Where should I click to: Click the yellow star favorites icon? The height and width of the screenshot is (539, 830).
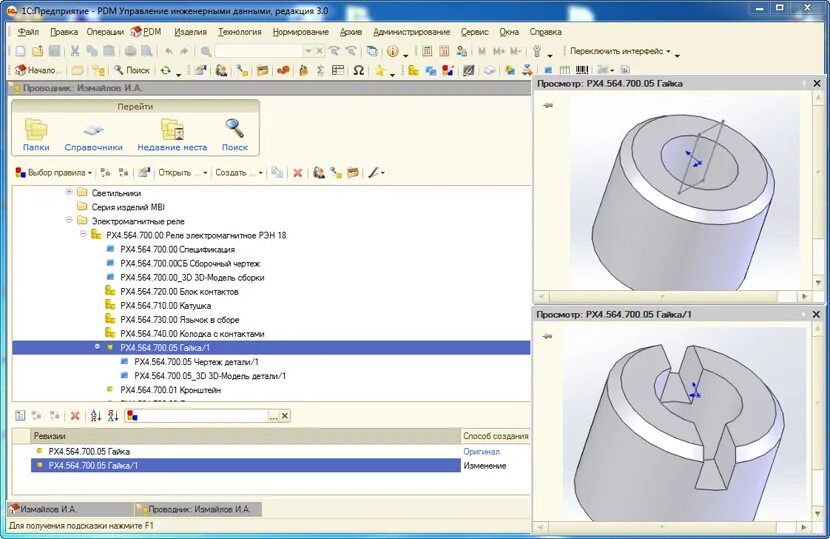(380, 70)
